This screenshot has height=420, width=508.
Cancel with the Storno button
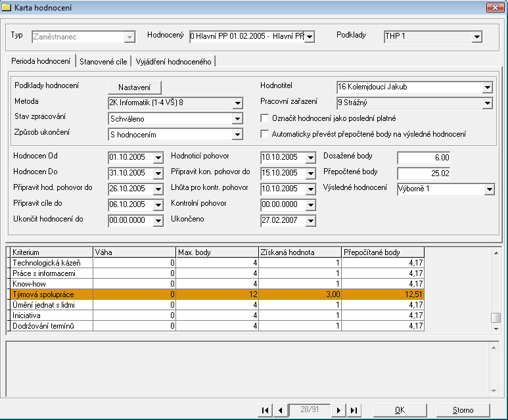point(463,410)
